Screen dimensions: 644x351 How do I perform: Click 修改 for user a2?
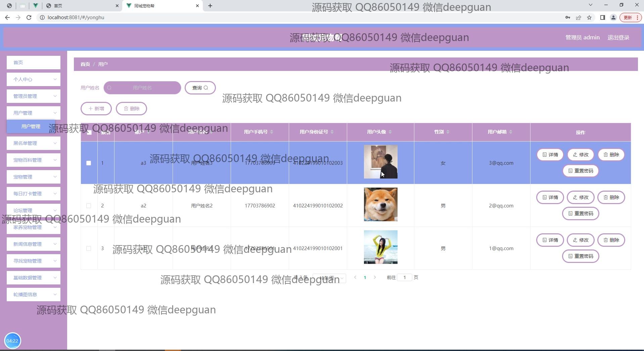tap(581, 197)
